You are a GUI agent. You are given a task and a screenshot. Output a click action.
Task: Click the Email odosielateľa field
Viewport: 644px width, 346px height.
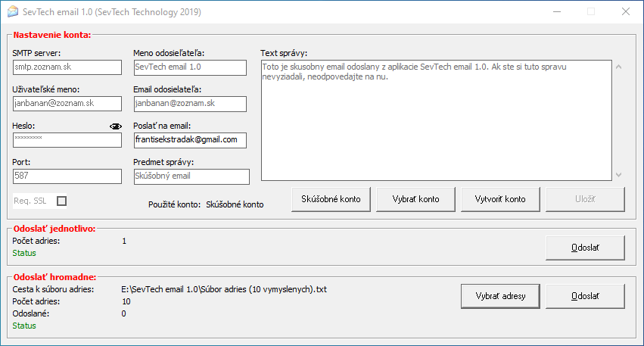coord(190,104)
